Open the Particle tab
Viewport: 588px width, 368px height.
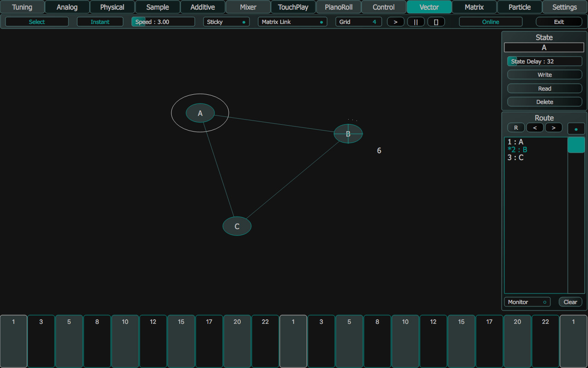519,7
